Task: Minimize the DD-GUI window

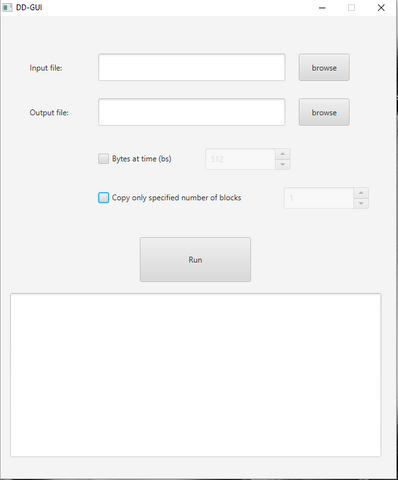Action: point(322,8)
